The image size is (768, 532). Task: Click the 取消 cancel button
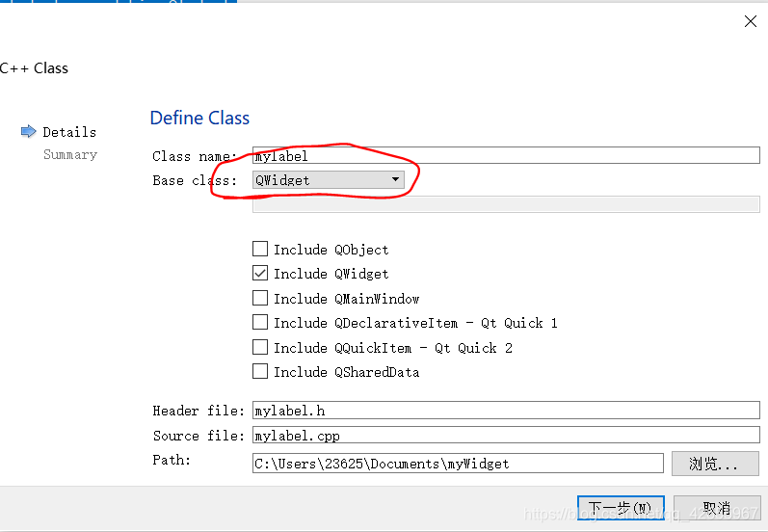717,508
